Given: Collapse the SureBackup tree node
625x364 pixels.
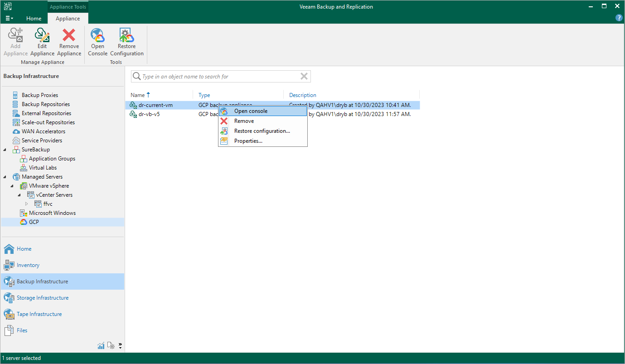Looking at the screenshot, I should click(x=5, y=150).
